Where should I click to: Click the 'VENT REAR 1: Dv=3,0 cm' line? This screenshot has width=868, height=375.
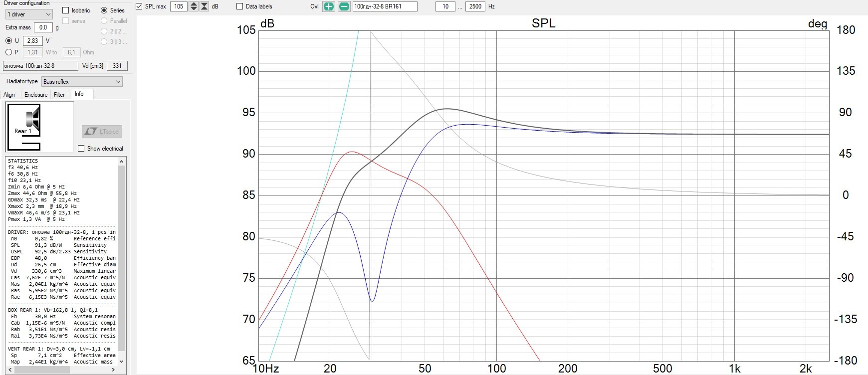59,349
